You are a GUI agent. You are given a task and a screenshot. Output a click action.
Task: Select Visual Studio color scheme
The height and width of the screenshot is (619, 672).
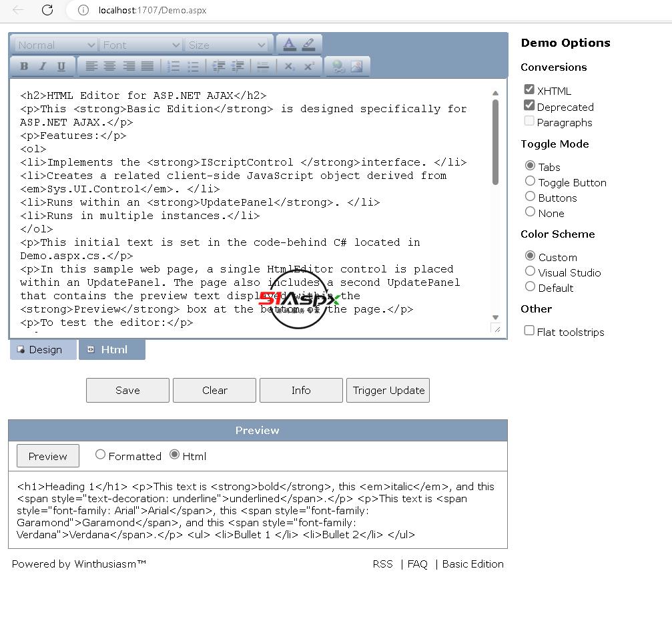(x=530, y=271)
